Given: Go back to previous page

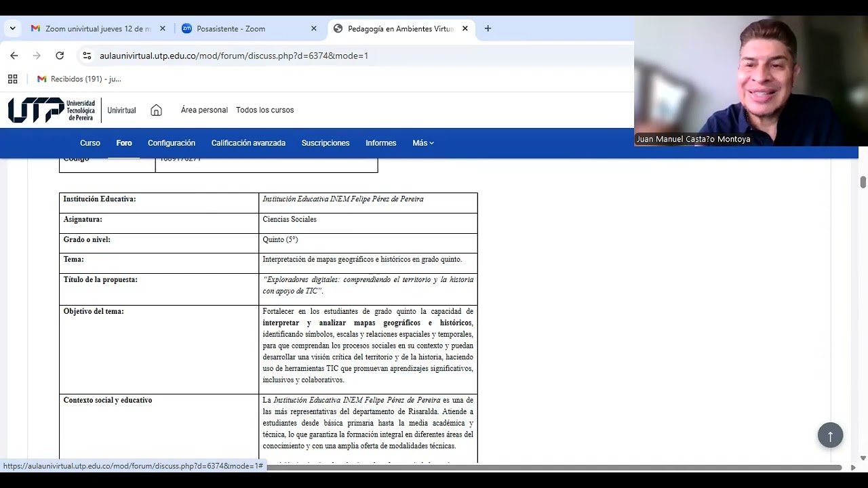Looking at the screenshot, I should click(x=14, y=56).
